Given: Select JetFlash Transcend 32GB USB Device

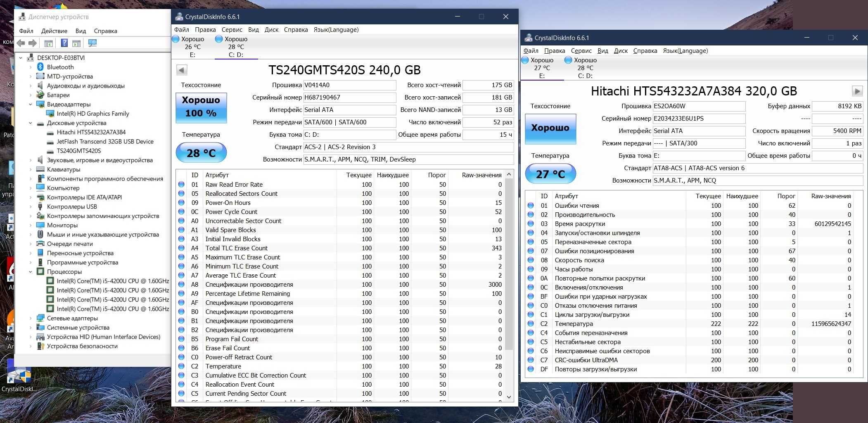Looking at the screenshot, I should [x=105, y=141].
